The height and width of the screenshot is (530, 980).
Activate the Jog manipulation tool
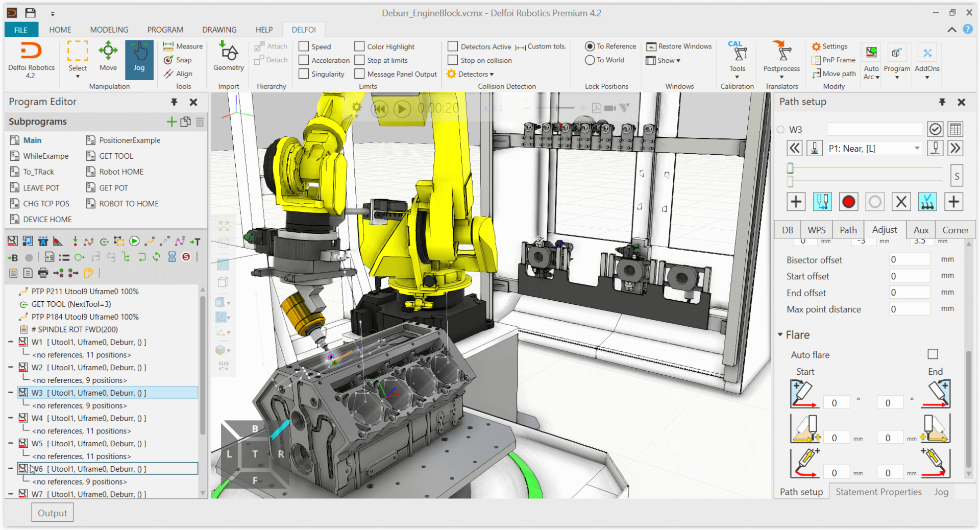pos(139,59)
